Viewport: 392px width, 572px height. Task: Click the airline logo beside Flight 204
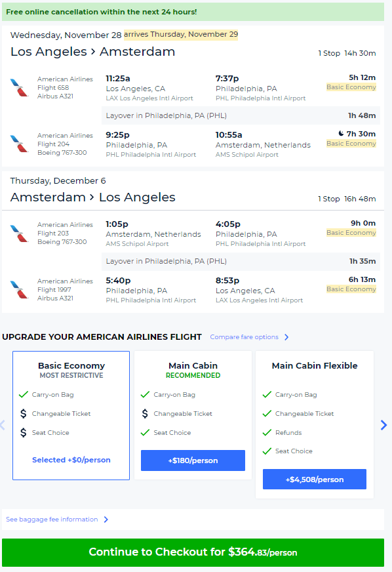pos(18,144)
